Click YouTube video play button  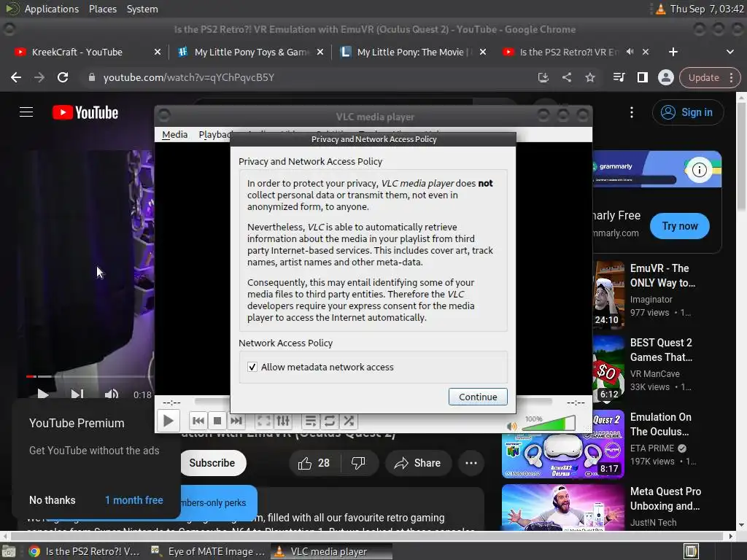[43, 394]
